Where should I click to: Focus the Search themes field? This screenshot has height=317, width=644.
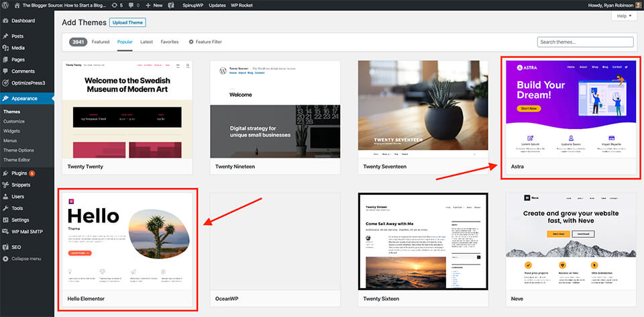click(x=585, y=42)
